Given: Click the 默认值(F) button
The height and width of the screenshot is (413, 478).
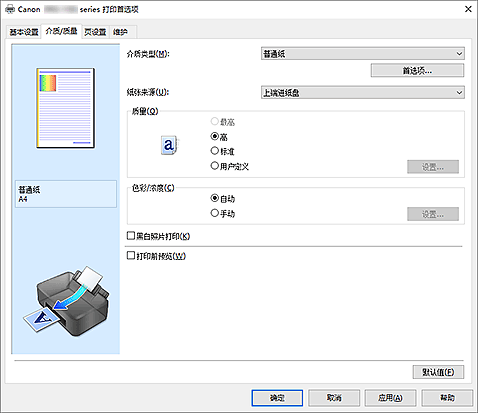Looking at the screenshot, I should (x=438, y=372).
